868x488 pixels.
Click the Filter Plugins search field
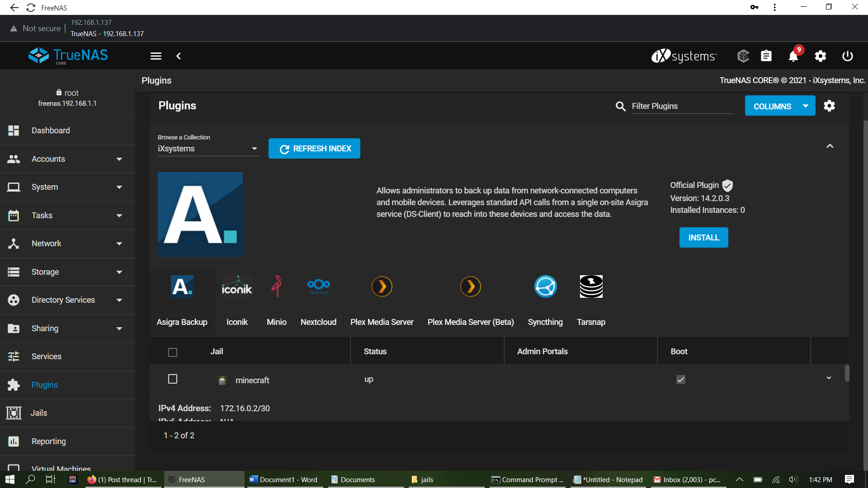coord(682,106)
